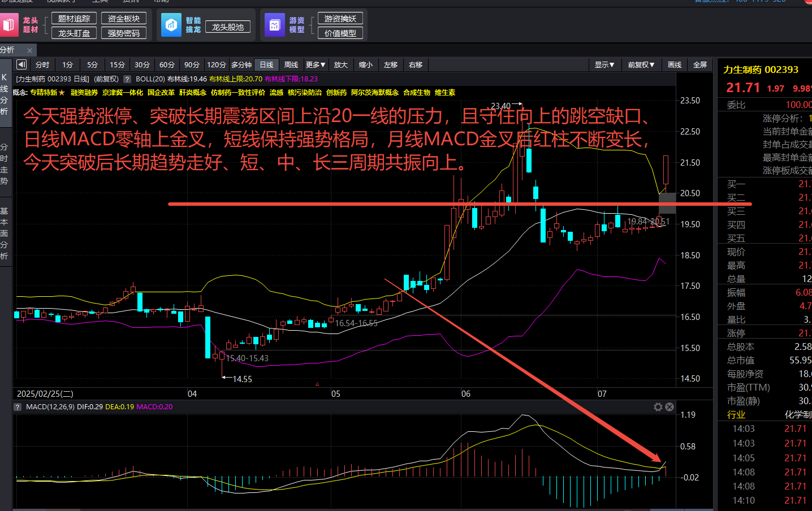The height and width of the screenshot is (511, 812).
Task: Click the 核污染防治 concept tag
Action: pyautogui.click(x=305, y=93)
